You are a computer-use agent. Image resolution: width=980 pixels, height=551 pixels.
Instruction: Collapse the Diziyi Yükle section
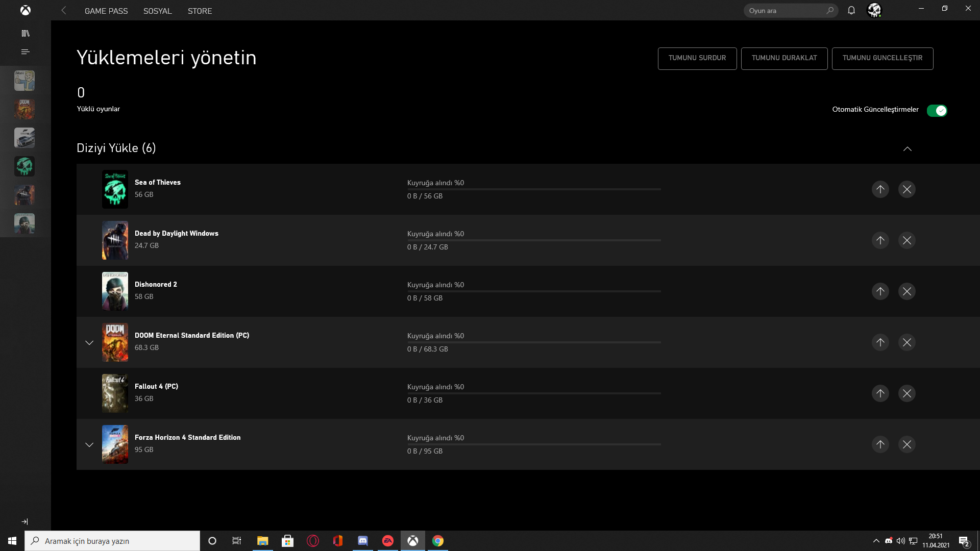907,149
